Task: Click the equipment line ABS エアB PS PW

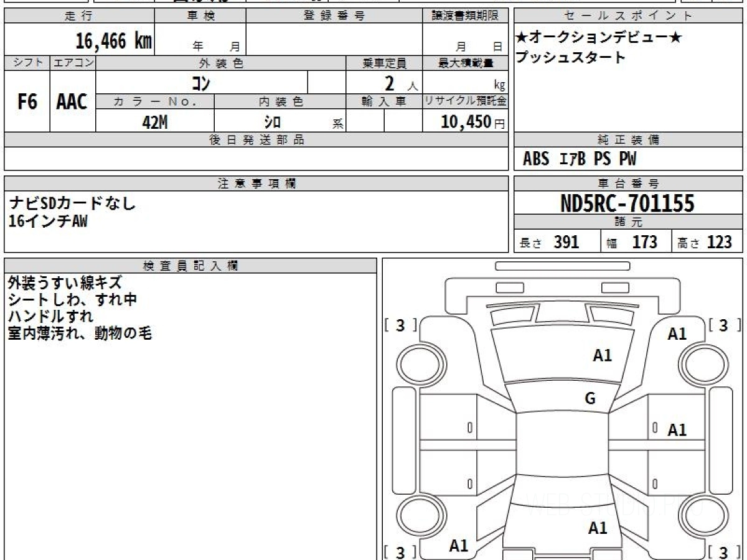Action: [580, 159]
